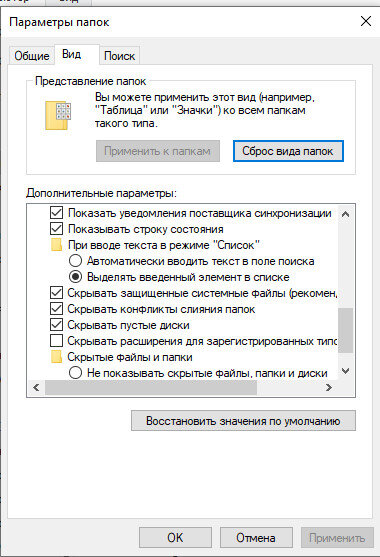The image size is (380, 557).
Task: Switch to the Общие tab
Action: (x=32, y=56)
